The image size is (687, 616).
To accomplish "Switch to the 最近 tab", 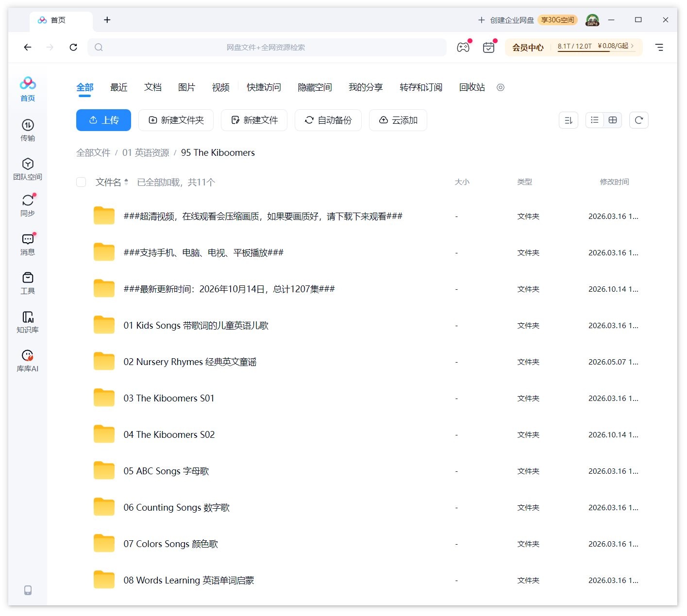I will [119, 87].
